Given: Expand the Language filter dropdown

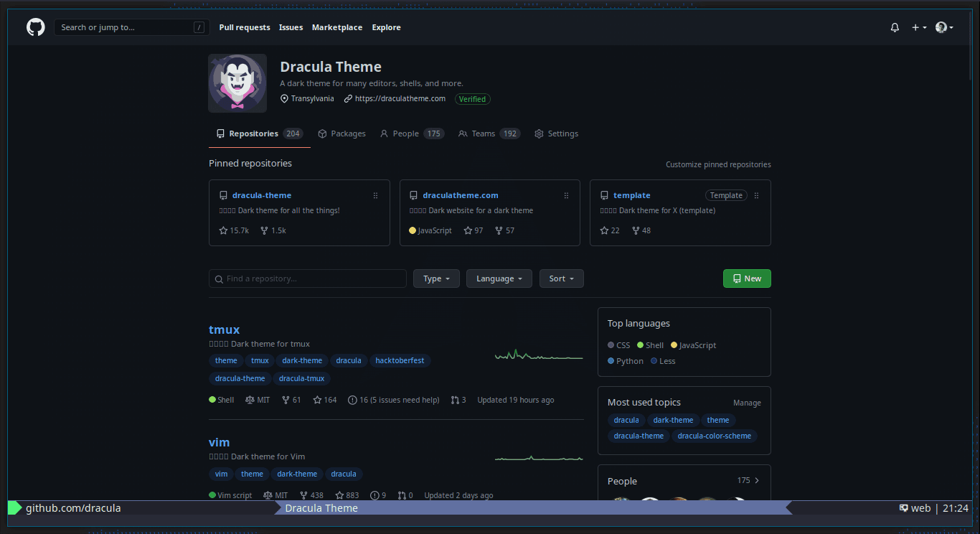Looking at the screenshot, I should pos(499,278).
